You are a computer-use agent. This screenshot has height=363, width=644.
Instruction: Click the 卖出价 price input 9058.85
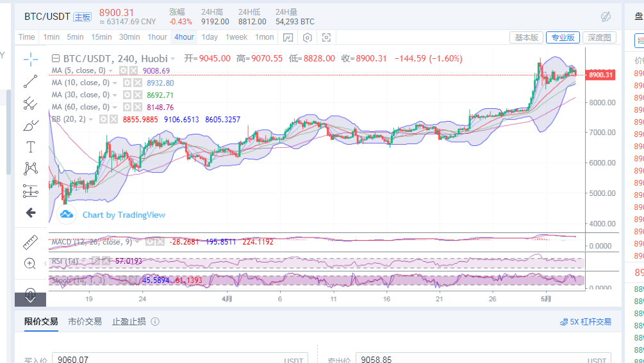(x=483, y=359)
